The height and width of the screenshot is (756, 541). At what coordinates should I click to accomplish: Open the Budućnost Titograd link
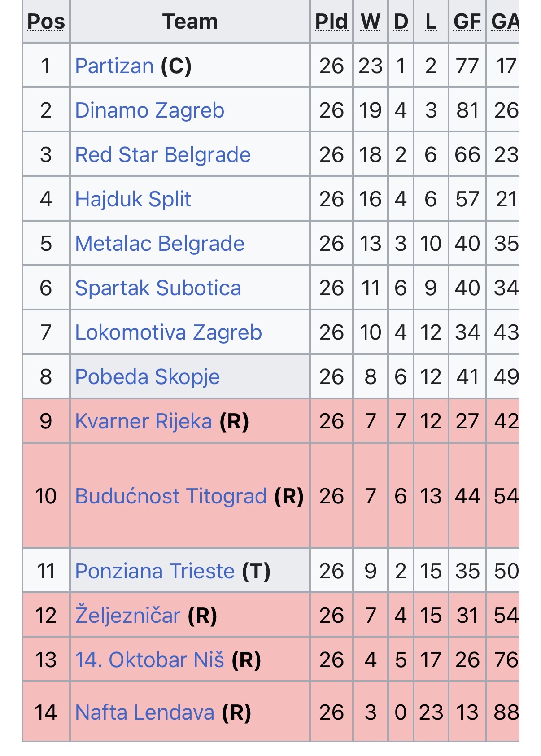(x=171, y=496)
